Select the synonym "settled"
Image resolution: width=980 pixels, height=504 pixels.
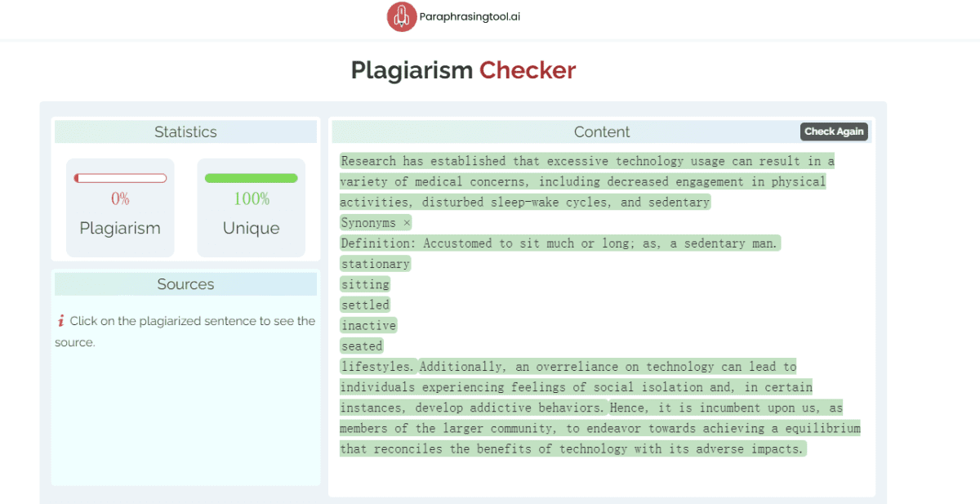[x=365, y=304]
